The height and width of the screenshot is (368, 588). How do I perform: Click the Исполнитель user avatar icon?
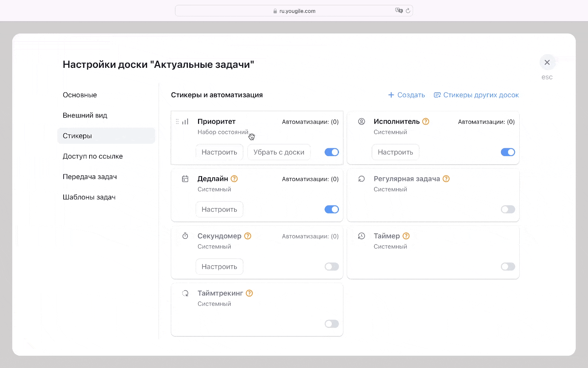coord(361,122)
